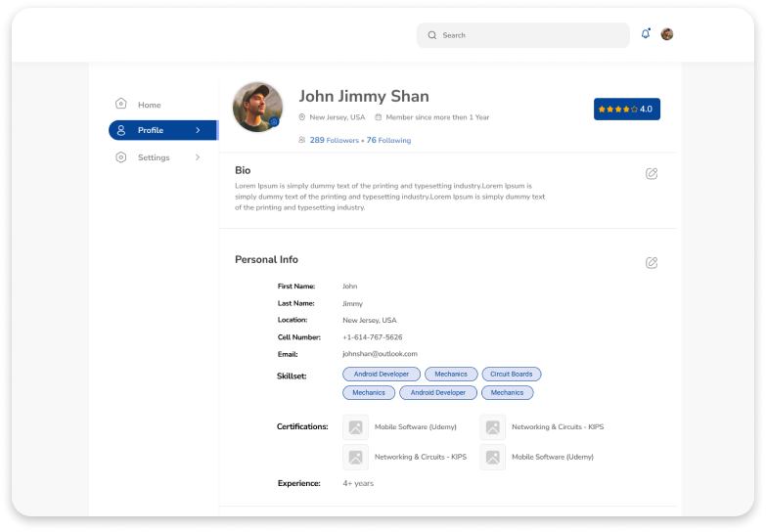The width and height of the screenshot is (766, 532).
Task: Click the notification bell icon
Action: (x=646, y=34)
